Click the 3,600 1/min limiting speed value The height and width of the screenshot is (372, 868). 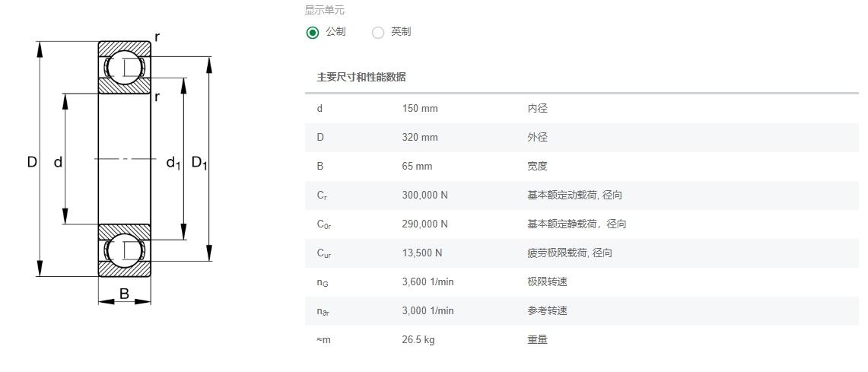pyautogui.click(x=428, y=281)
